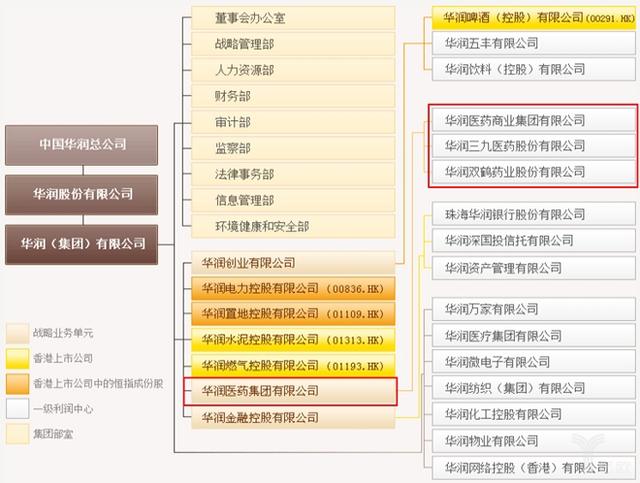Open 华润（集团）有限公司 node

tap(81, 245)
